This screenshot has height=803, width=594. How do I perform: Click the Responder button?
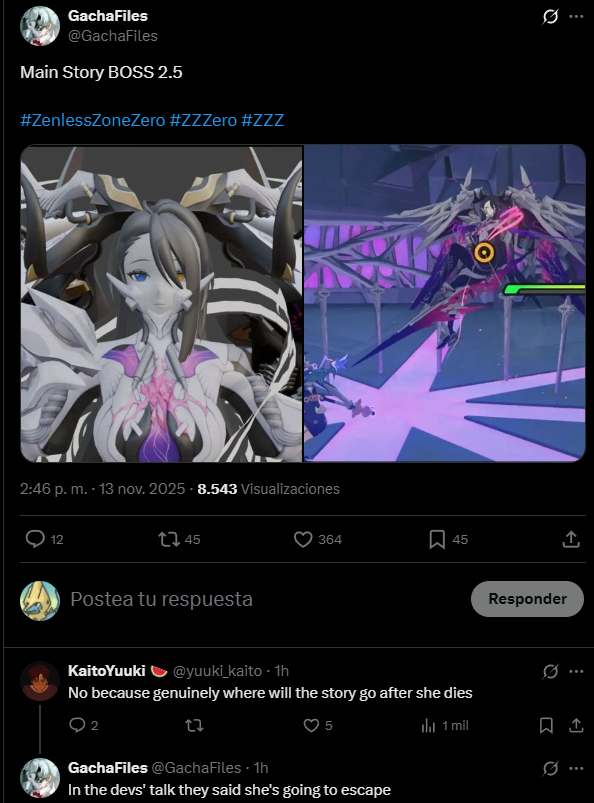click(527, 599)
